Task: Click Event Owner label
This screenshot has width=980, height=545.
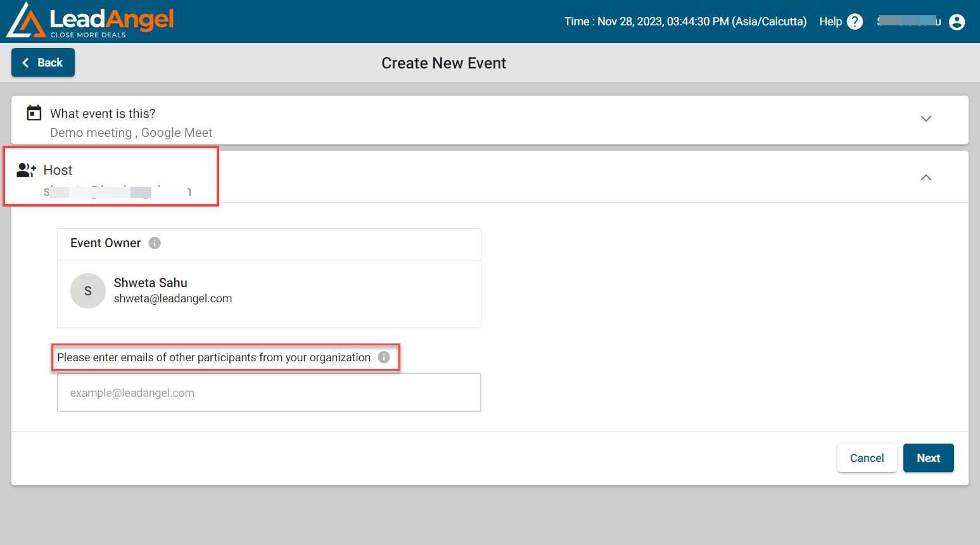Action: pos(106,243)
